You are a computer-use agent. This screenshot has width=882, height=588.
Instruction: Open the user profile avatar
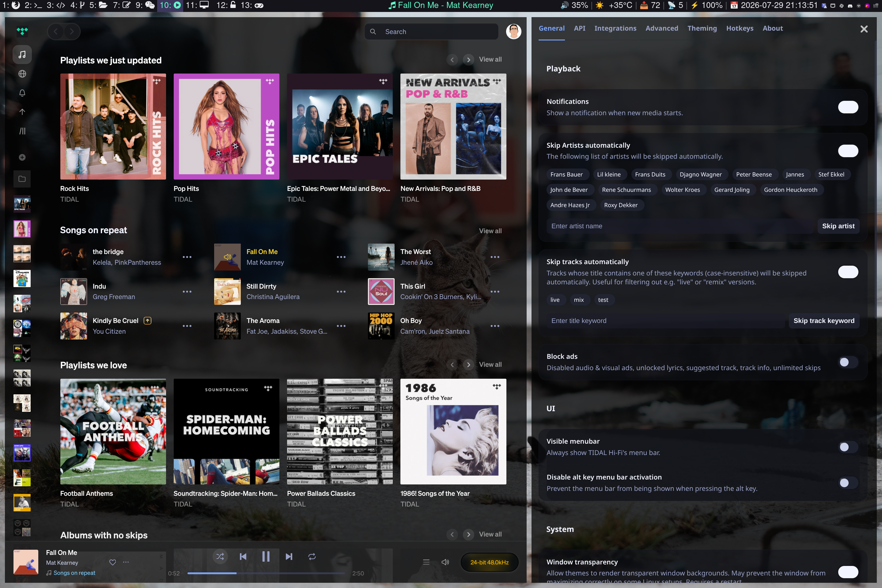513,32
